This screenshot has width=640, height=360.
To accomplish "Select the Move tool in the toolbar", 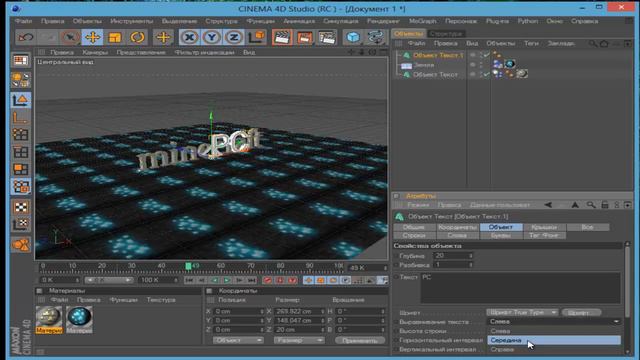I will tap(93, 37).
